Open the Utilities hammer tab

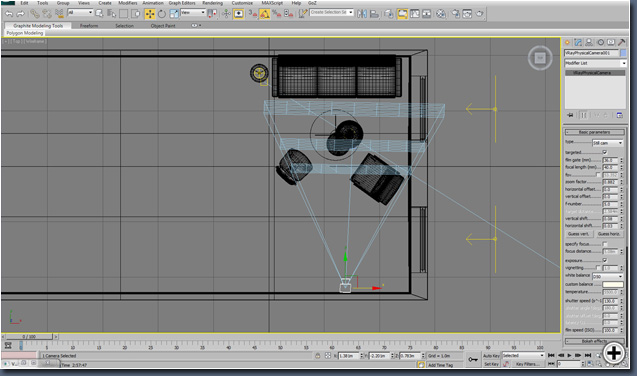point(622,42)
